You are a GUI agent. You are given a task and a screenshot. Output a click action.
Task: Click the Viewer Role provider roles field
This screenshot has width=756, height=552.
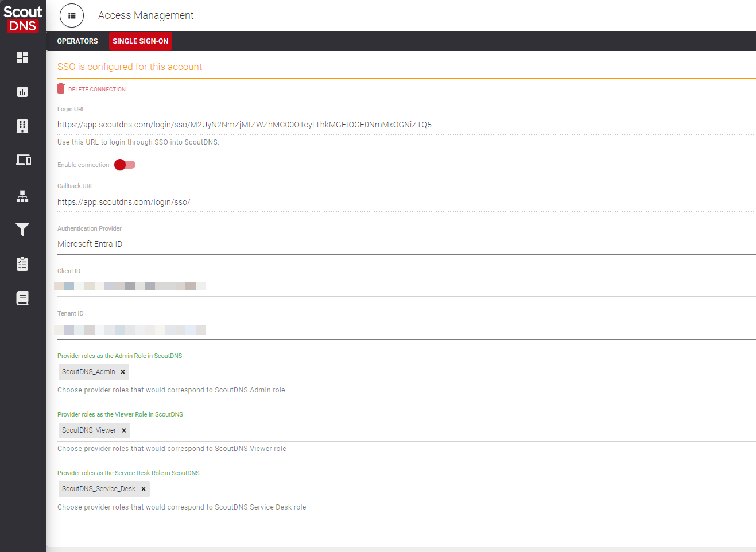click(406, 431)
